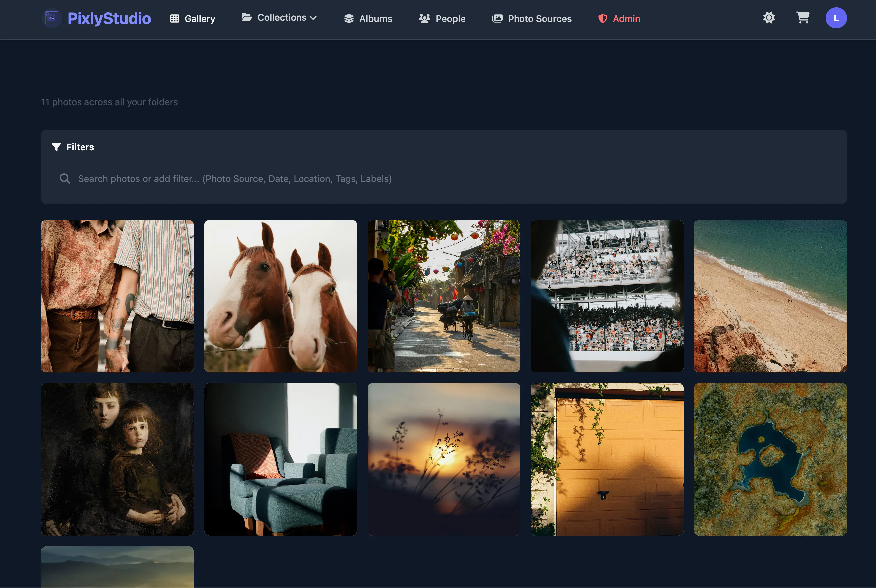Open the Albums page

coord(368,19)
